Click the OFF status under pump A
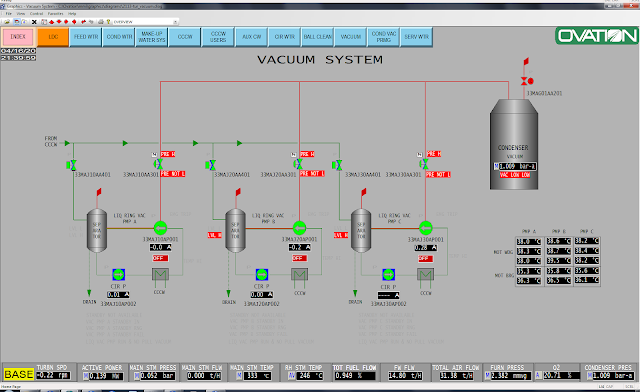640x392 pixels. pyautogui.click(x=160, y=258)
